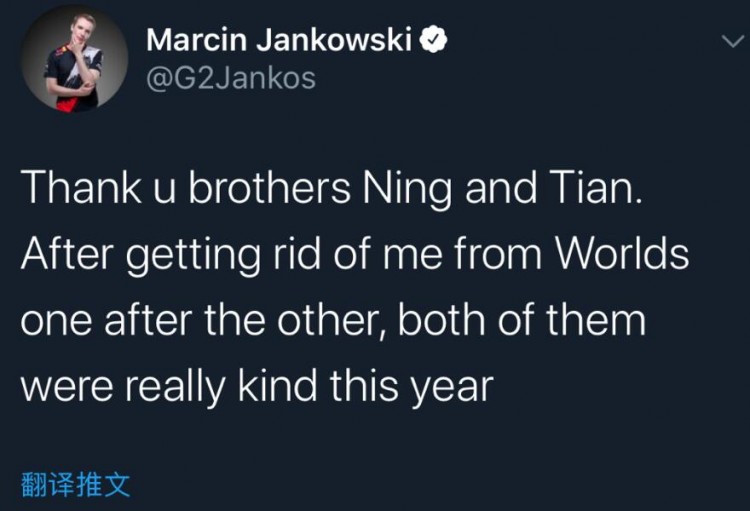Click the @G2Jankos handle

click(x=230, y=78)
